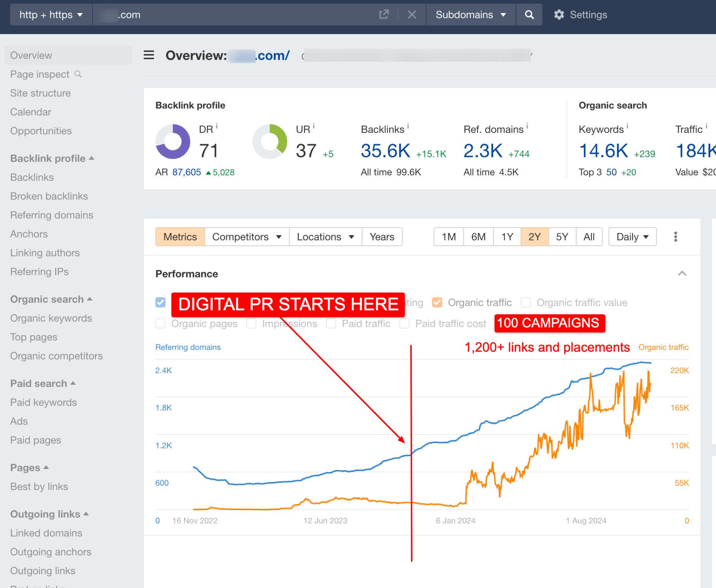This screenshot has height=588, width=716.
Task: Enable the Organic pages checkbox
Action: click(161, 323)
